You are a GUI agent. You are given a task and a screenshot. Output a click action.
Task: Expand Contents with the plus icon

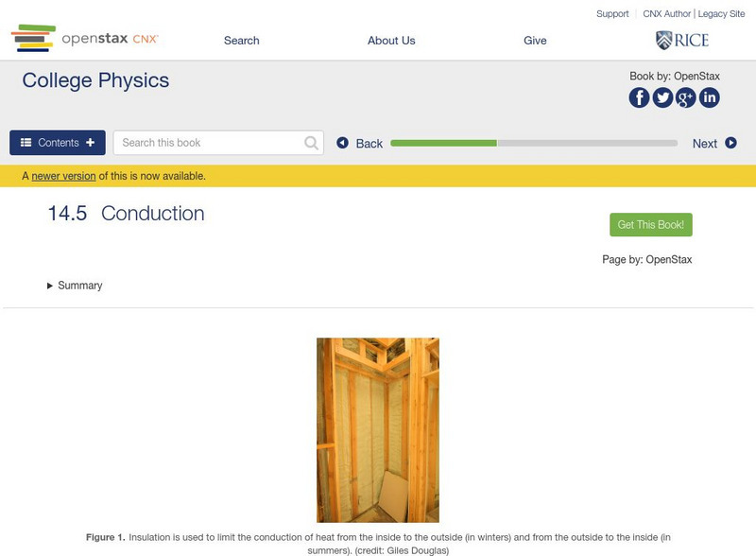tap(90, 143)
